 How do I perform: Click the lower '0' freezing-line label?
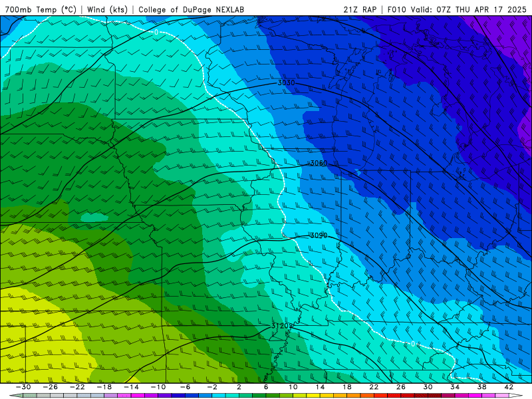(413, 344)
